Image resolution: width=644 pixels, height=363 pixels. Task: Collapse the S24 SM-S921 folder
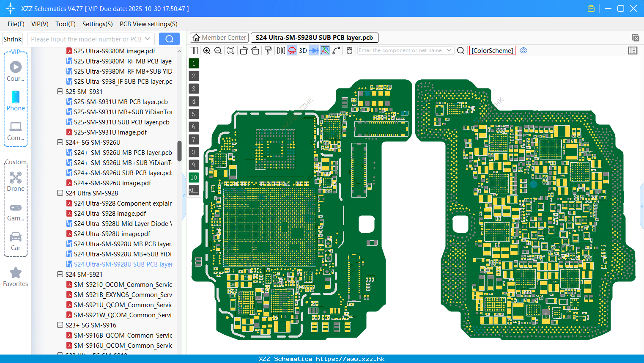(60, 274)
